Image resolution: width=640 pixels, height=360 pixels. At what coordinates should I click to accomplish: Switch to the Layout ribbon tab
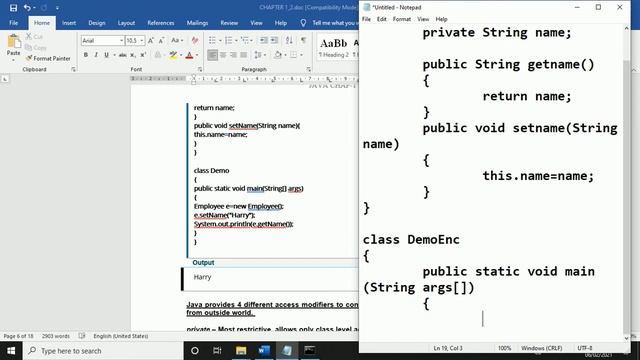(x=126, y=23)
